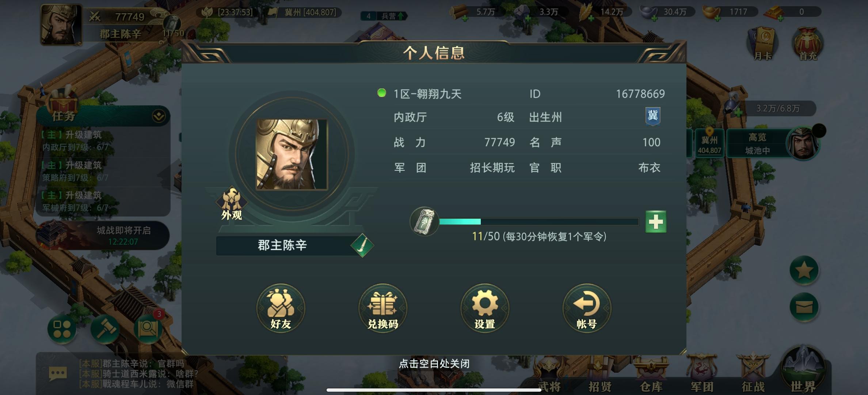Tap the 郡主陈辛 name field

coord(283,245)
